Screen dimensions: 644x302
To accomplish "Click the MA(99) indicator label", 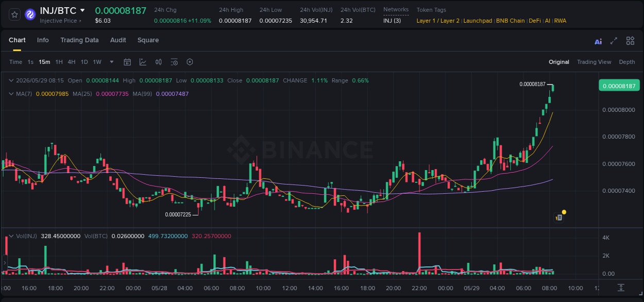I will [142, 94].
